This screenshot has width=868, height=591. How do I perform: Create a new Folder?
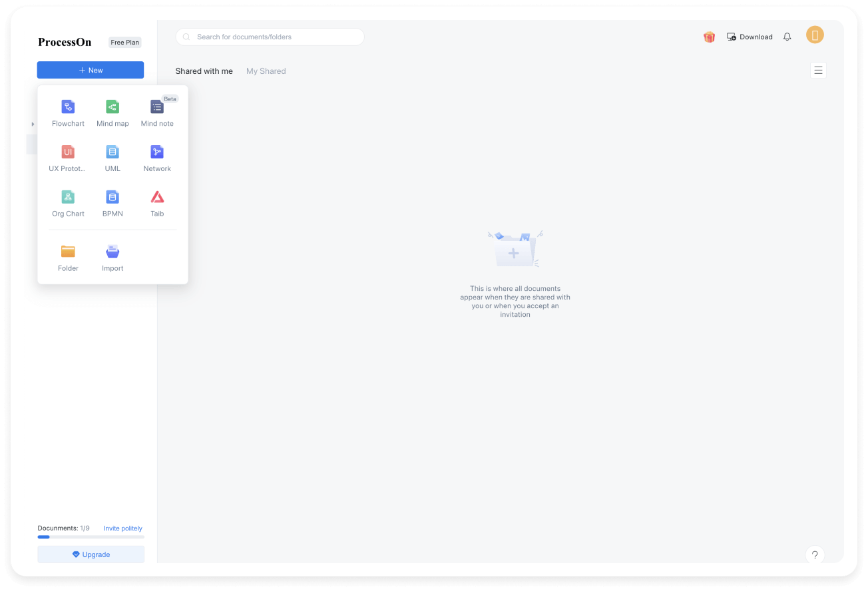pos(68,252)
